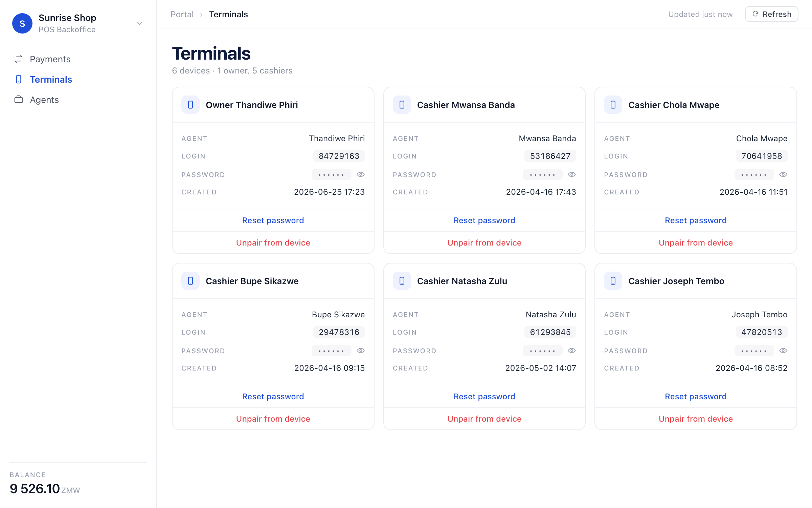Click login code 61293845
This screenshot has height=508, width=812.
click(x=550, y=332)
